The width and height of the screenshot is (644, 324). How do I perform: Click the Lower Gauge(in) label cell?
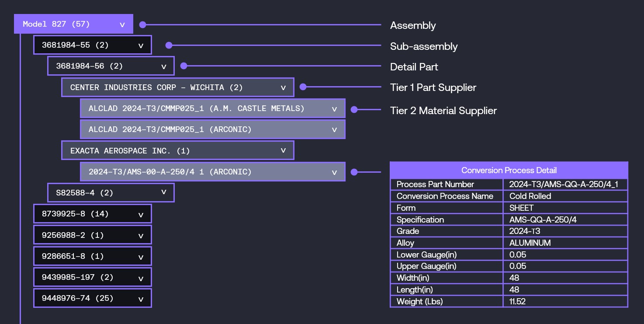[x=447, y=255]
